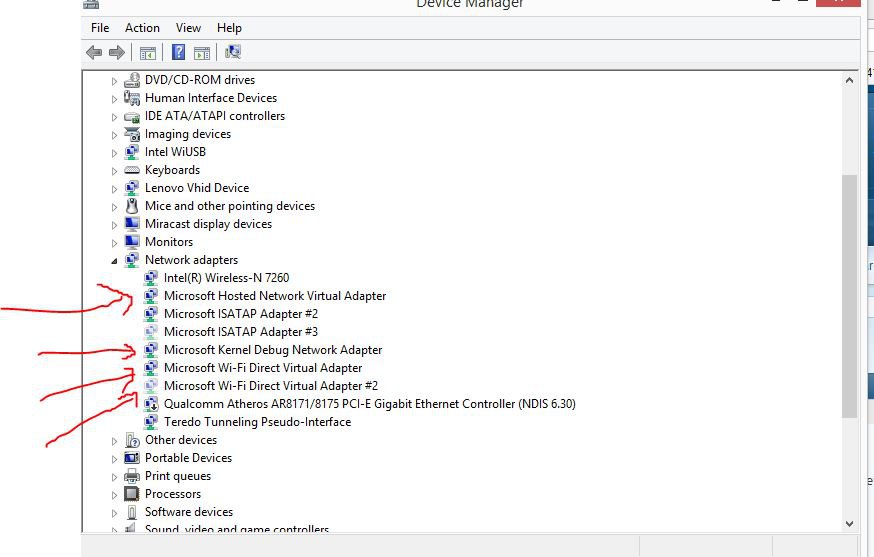Click the scrollbar down arrow
874x557 pixels.
[x=850, y=522]
